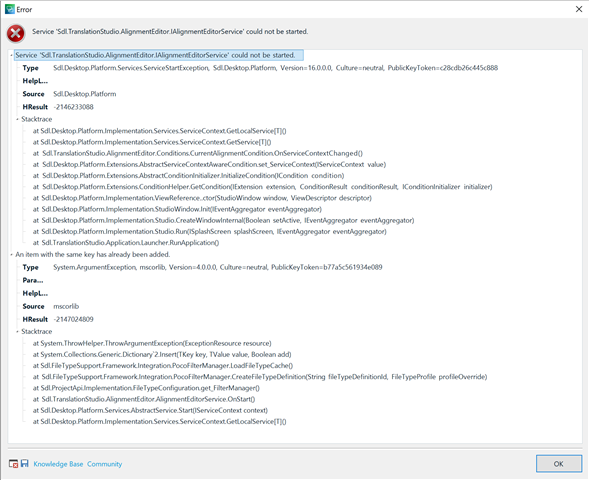
Task: Select Source row 'mscorlib'
Action: 51,306
